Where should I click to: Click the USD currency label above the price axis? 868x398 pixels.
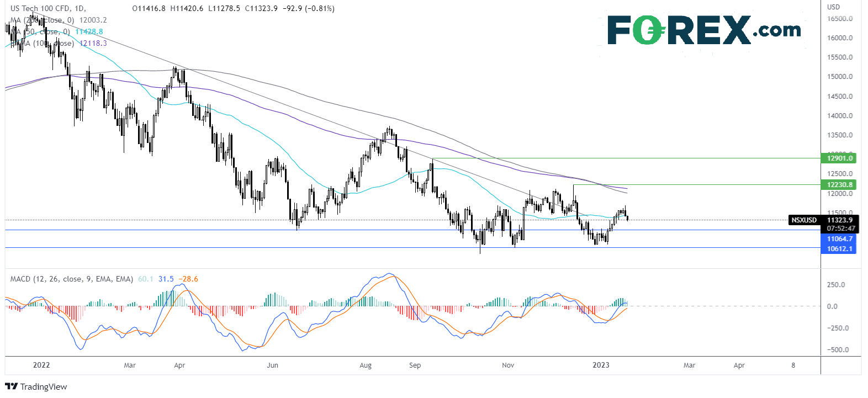coord(833,7)
